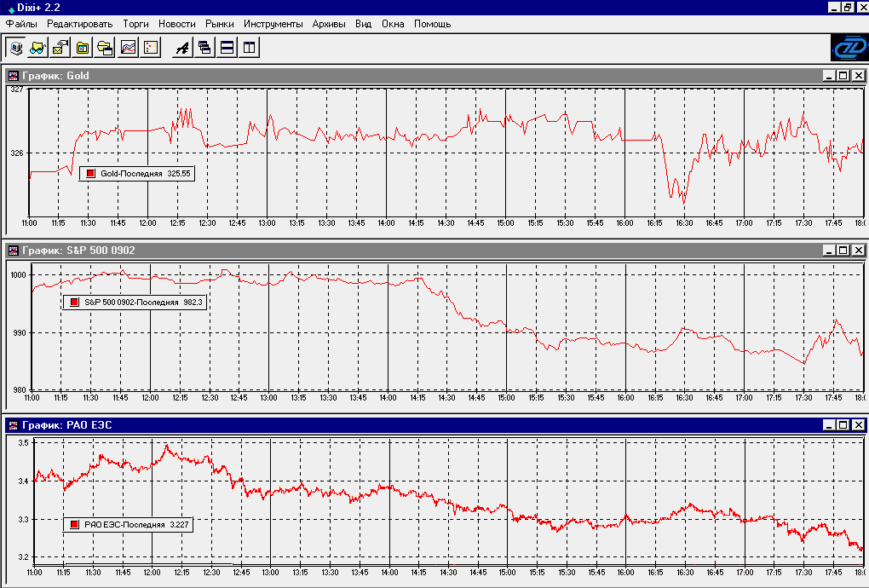Select the 'График: Gold' title bar
Screen dimensions: 869x588
coord(435,76)
